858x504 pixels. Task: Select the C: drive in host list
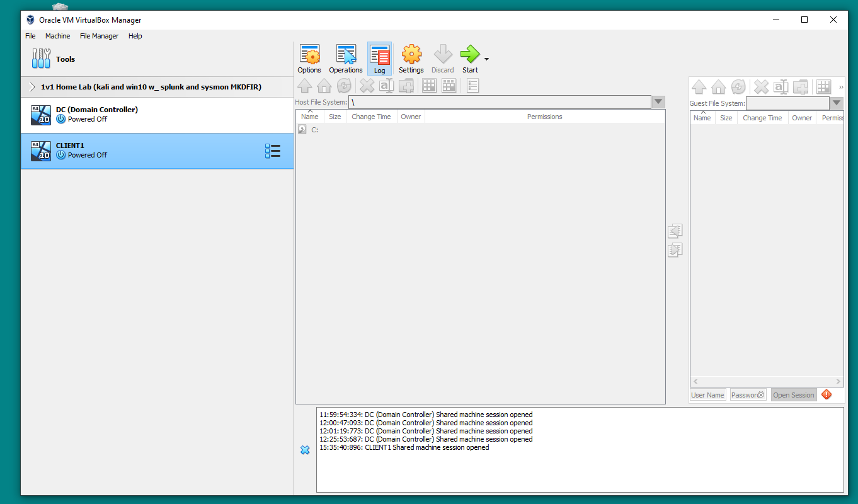pos(481,130)
